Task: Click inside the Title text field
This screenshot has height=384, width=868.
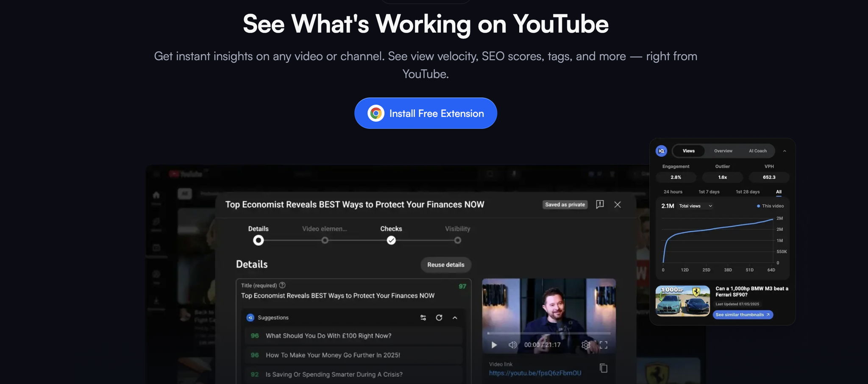Action: [x=338, y=295]
